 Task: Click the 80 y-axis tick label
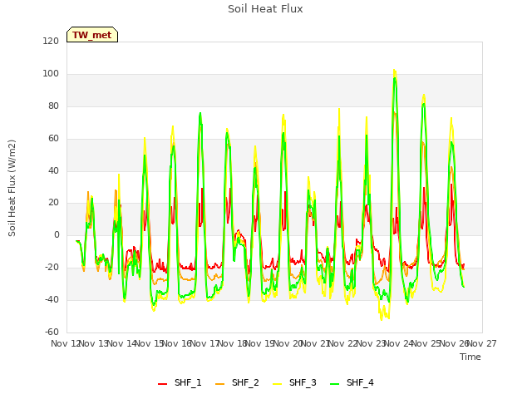[x=53, y=106]
